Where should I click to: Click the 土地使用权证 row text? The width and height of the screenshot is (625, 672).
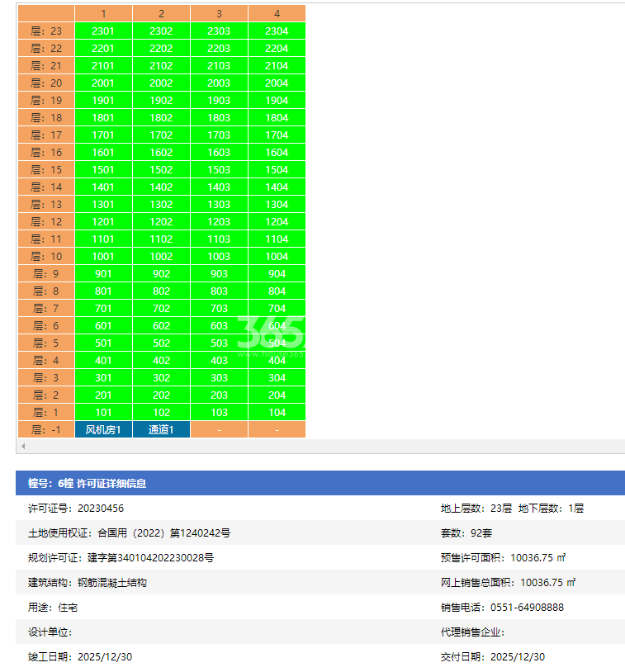coord(129,533)
